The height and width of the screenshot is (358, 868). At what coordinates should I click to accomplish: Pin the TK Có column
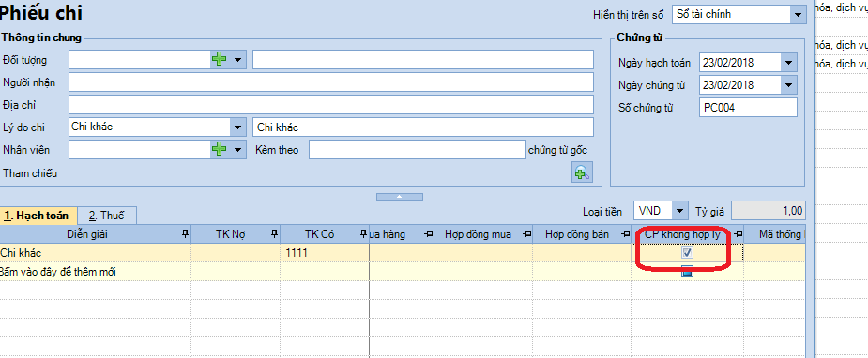363,234
